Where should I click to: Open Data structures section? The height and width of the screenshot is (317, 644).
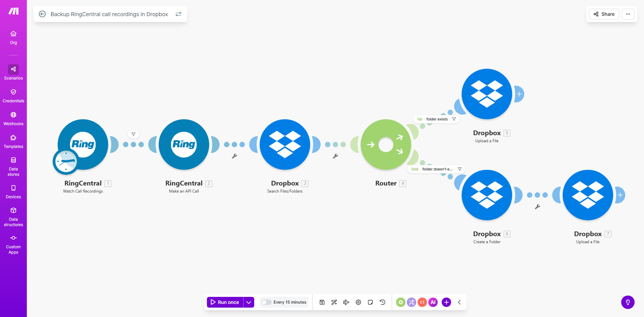pos(13,217)
